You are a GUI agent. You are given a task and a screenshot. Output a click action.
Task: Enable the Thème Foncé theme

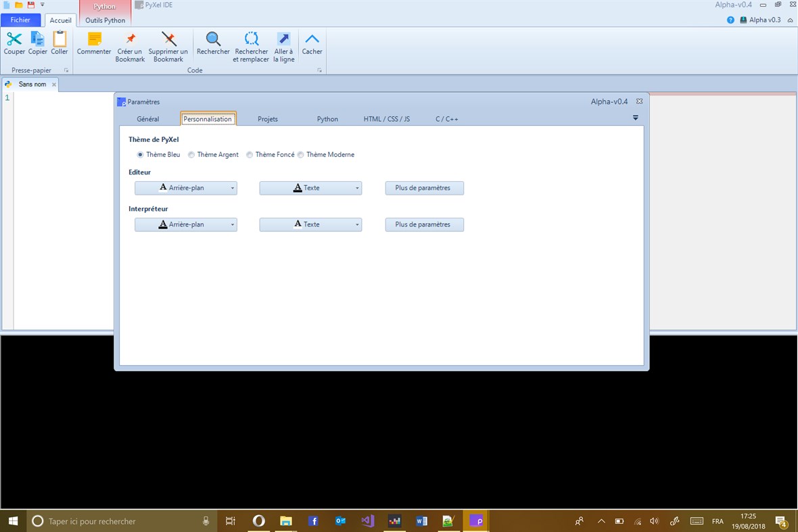[250, 154]
